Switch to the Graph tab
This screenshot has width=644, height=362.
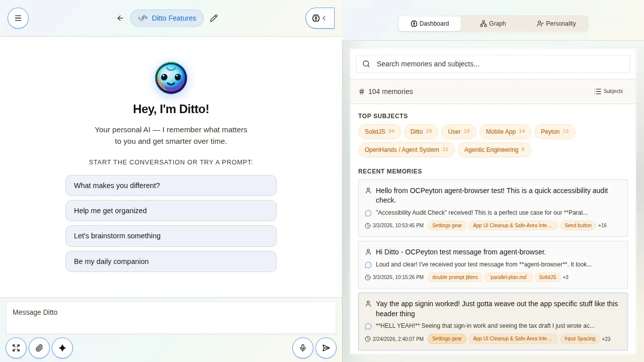[x=493, y=23]
